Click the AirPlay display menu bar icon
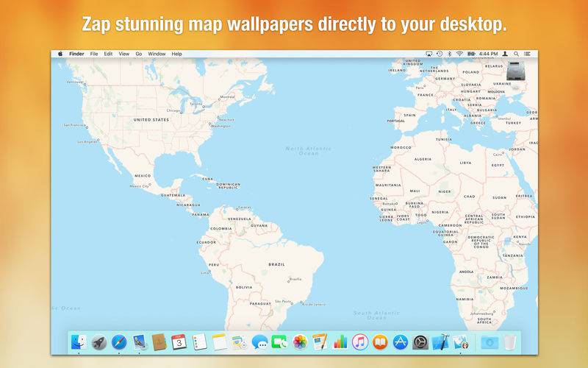The height and width of the screenshot is (368, 588). [429, 54]
